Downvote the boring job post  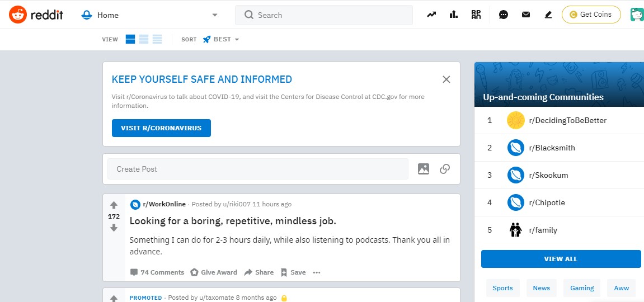pos(114,228)
